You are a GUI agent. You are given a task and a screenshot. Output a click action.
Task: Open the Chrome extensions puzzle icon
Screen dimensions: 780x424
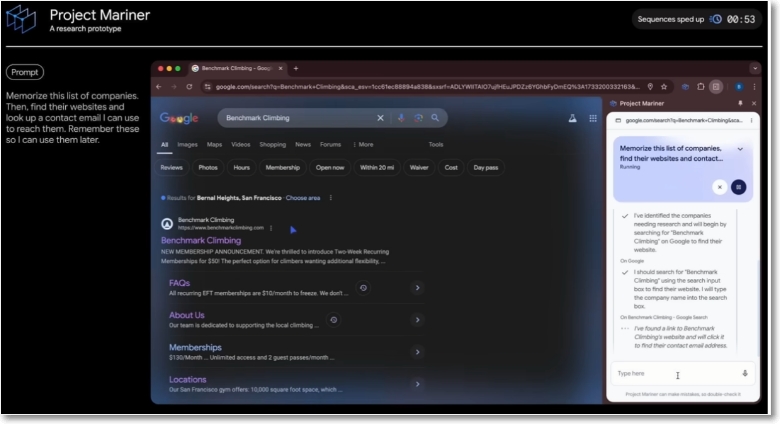click(x=700, y=87)
